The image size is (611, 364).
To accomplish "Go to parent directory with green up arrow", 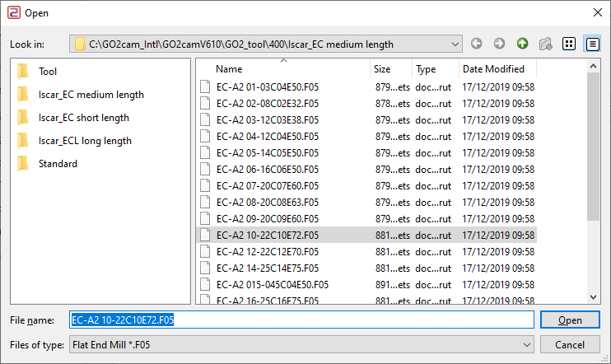I will (522, 44).
